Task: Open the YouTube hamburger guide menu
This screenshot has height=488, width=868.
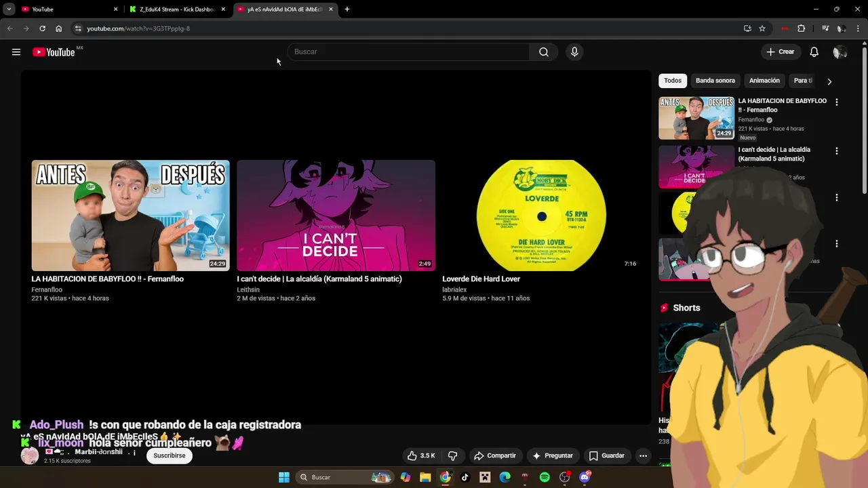Action: [x=16, y=52]
